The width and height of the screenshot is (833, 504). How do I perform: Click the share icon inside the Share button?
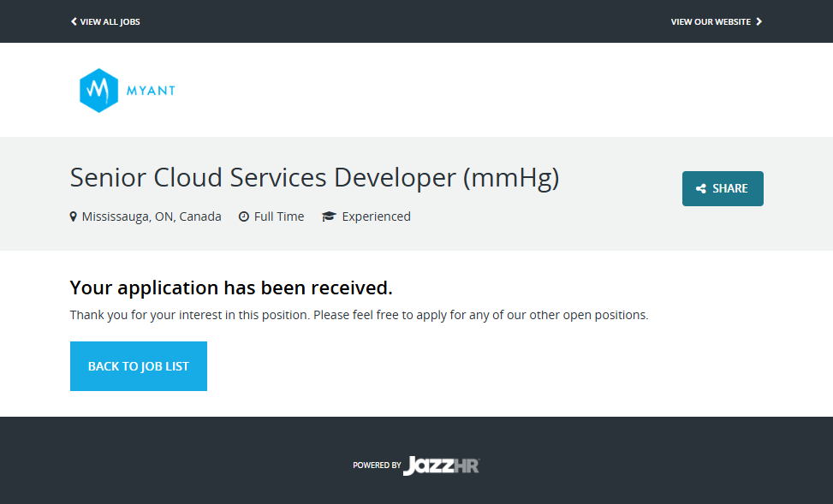(701, 189)
